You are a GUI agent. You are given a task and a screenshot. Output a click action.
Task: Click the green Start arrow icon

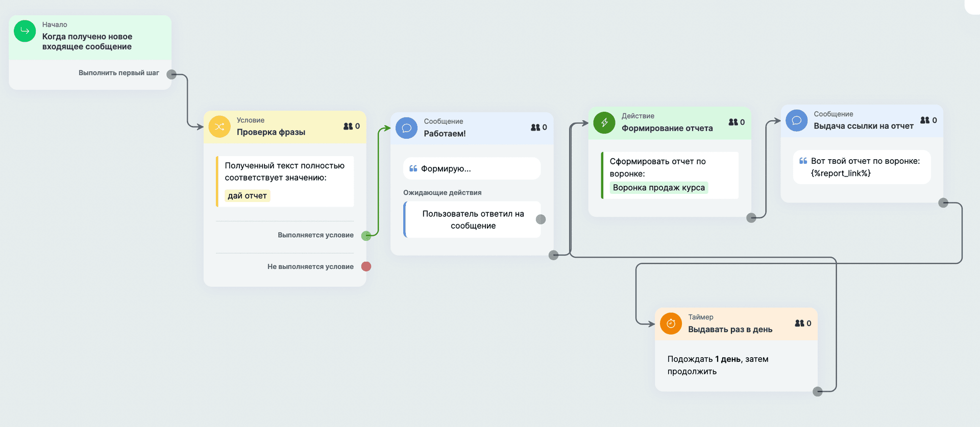pyautogui.click(x=24, y=31)
